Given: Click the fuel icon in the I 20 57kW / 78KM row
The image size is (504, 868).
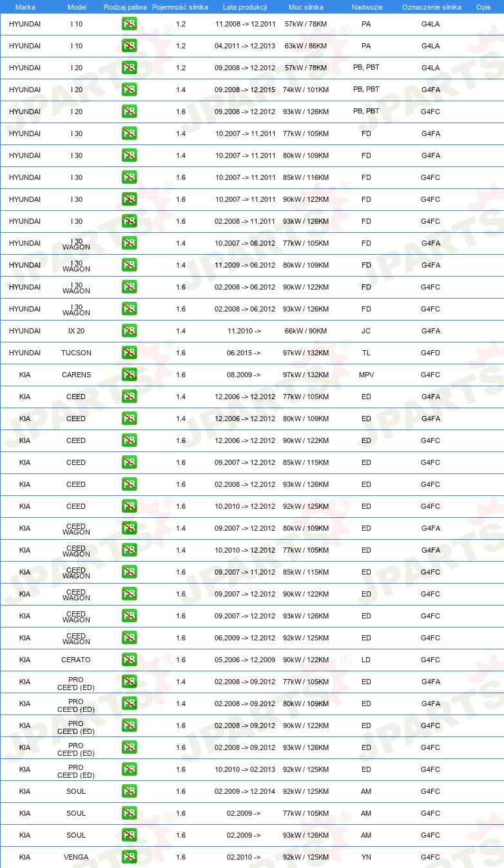Looking at the screenshot, I should (x=129, y=68).
